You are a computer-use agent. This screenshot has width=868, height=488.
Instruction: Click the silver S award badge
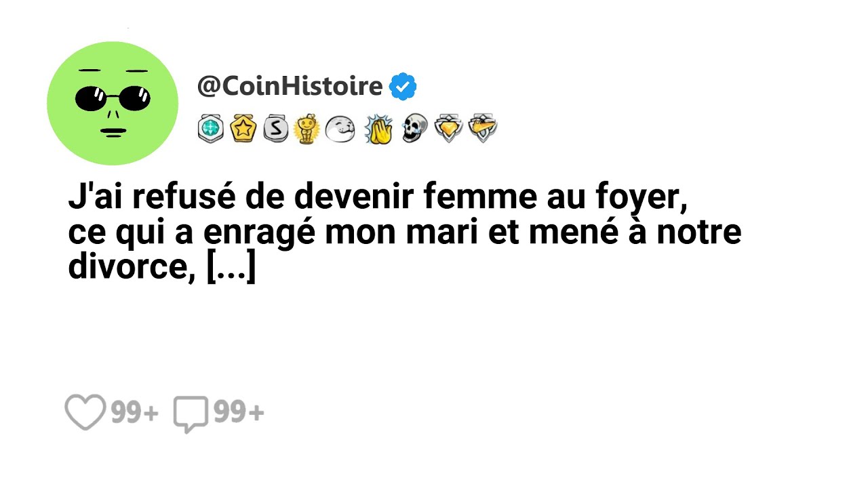(x=275, y=129)
